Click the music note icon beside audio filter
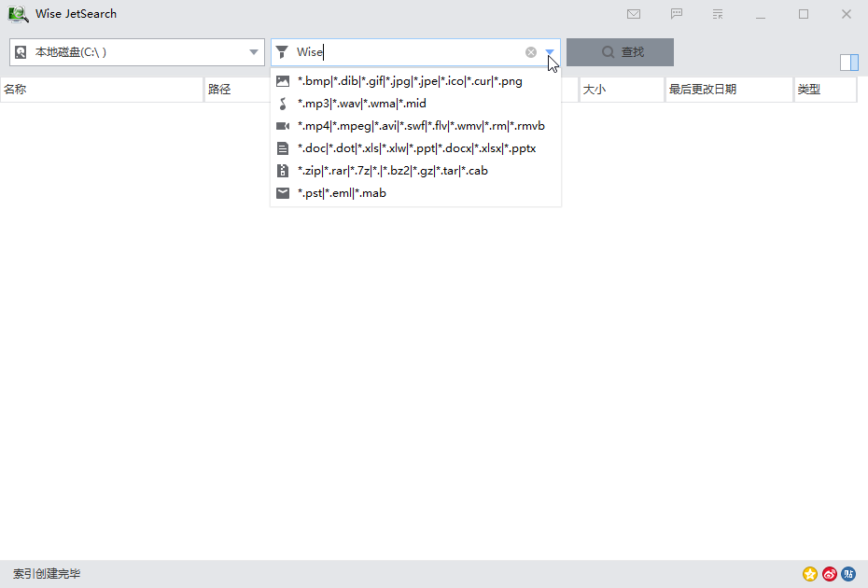Screen dimensions: 868x588 click(x=283, y=104)
